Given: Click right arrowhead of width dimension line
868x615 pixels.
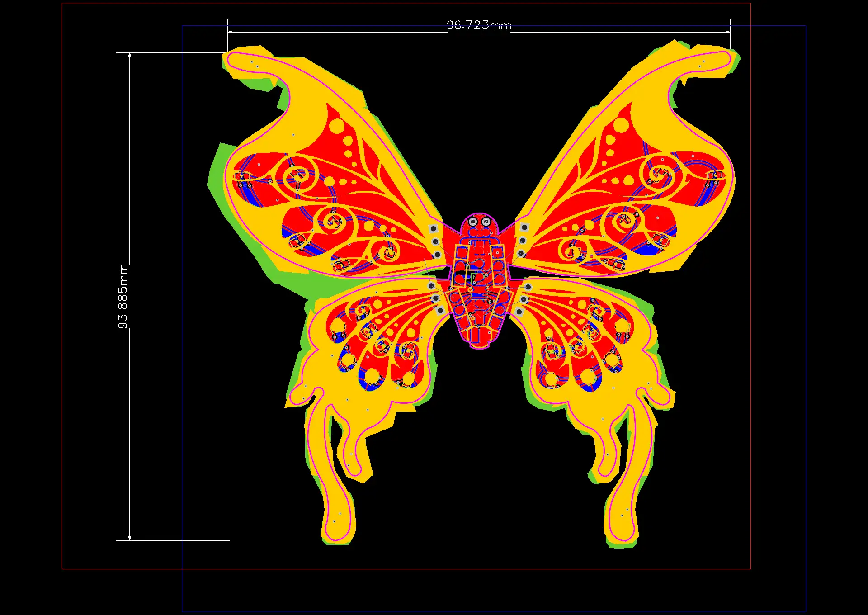Looking at the screenshot, I should pos(728,32).
